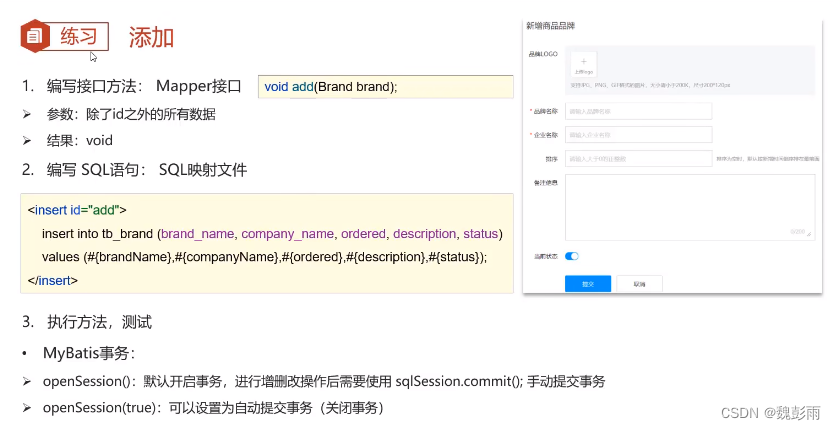Click the red 添加 heading
The image size is (836, 430).
pyautogui.click(x=151, y=37)
